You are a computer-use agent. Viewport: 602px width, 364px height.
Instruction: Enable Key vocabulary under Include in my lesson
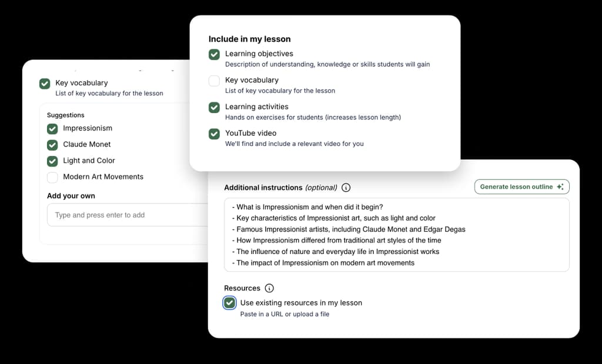[x=214, y=81]
